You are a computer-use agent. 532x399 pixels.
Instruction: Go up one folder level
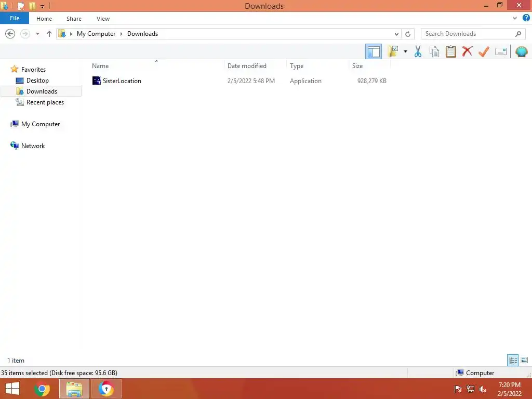pos(49,34)
